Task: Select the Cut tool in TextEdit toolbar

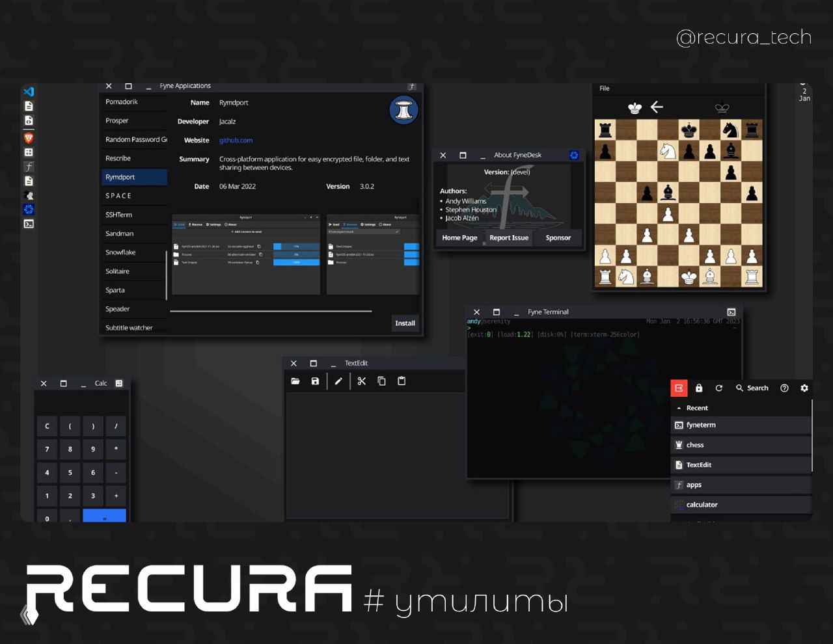Action: click(362, 381)
